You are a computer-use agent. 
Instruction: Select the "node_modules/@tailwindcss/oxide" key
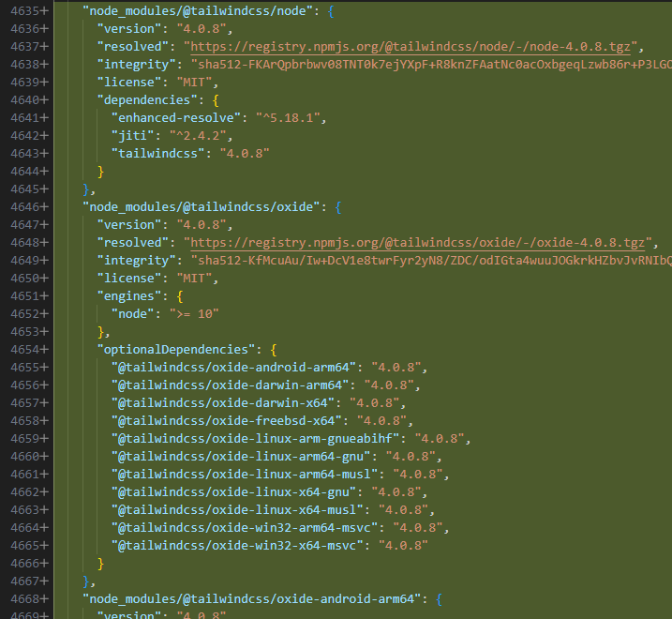click(x=201, y=206)
